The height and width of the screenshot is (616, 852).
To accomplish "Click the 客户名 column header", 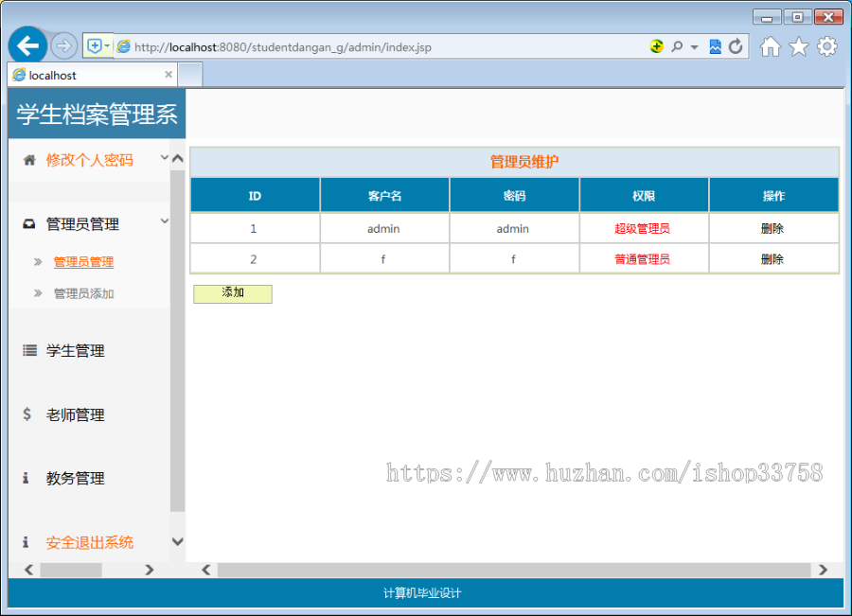I will 384,196.
